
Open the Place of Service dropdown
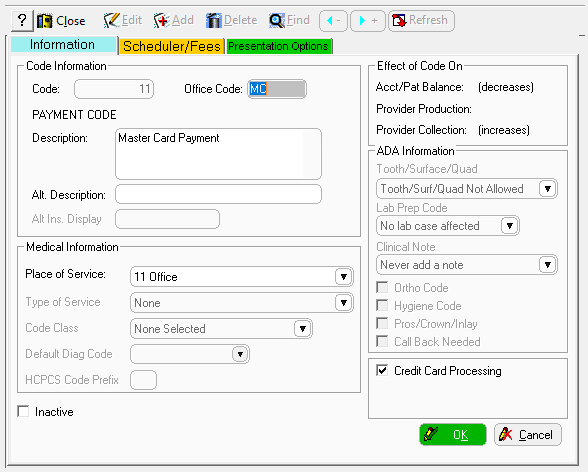click(343, 277)
